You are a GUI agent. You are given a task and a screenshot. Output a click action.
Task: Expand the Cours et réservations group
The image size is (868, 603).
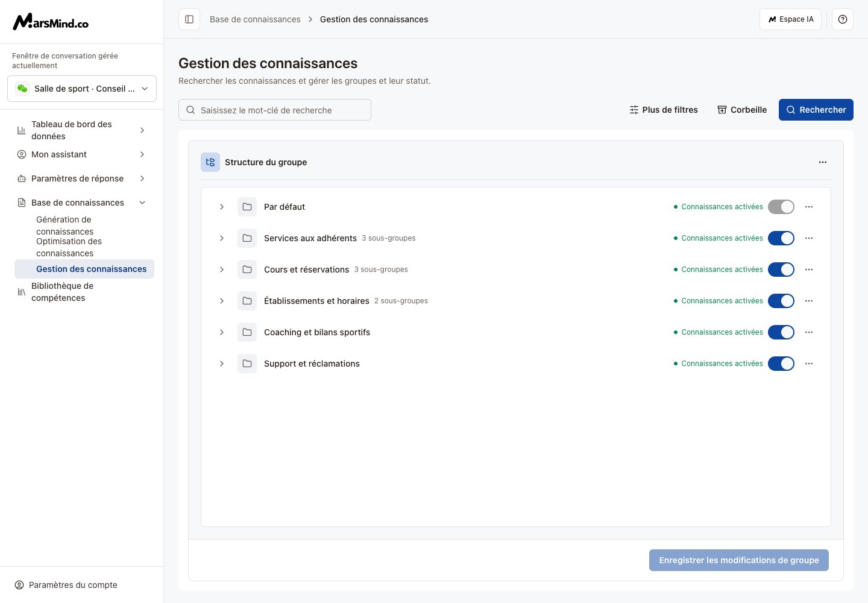[222, 270]
